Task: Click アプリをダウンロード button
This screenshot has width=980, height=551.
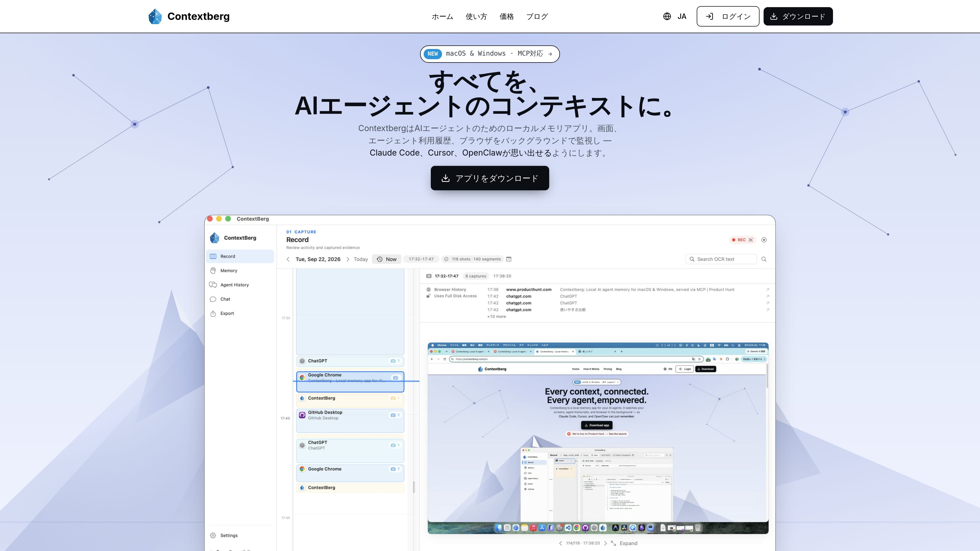Action: coord(490,178)
